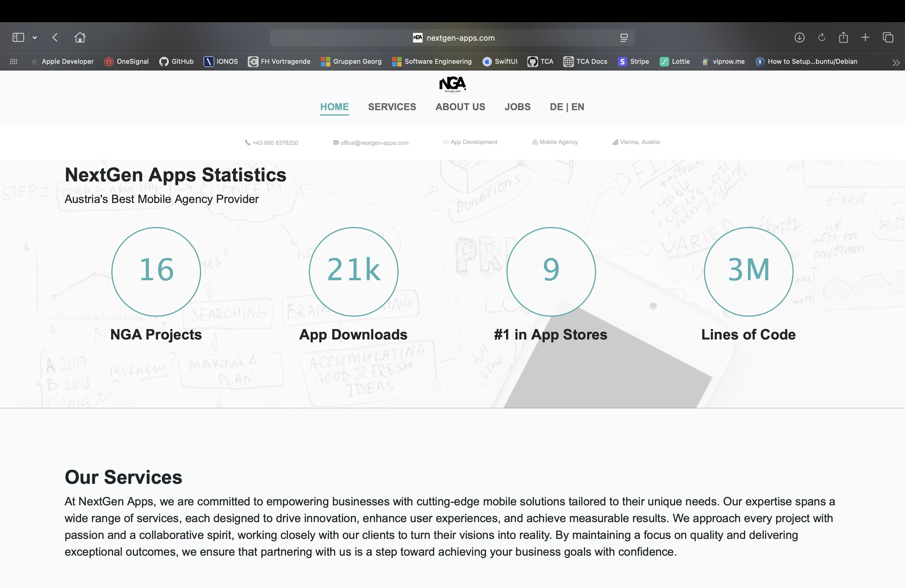905x588 pixels.
Task: Click the NGA logo at top
Action: (x=452, y=84)
